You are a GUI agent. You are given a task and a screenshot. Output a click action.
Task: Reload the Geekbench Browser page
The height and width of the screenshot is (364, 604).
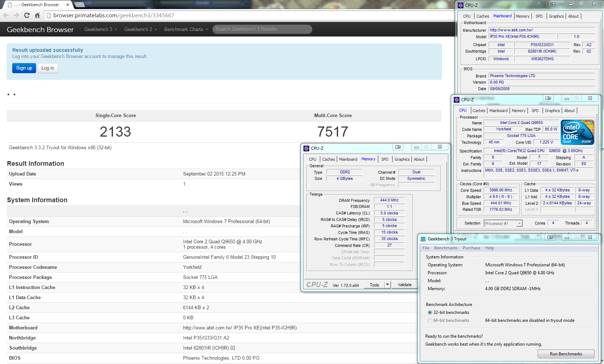click(27, 15)
